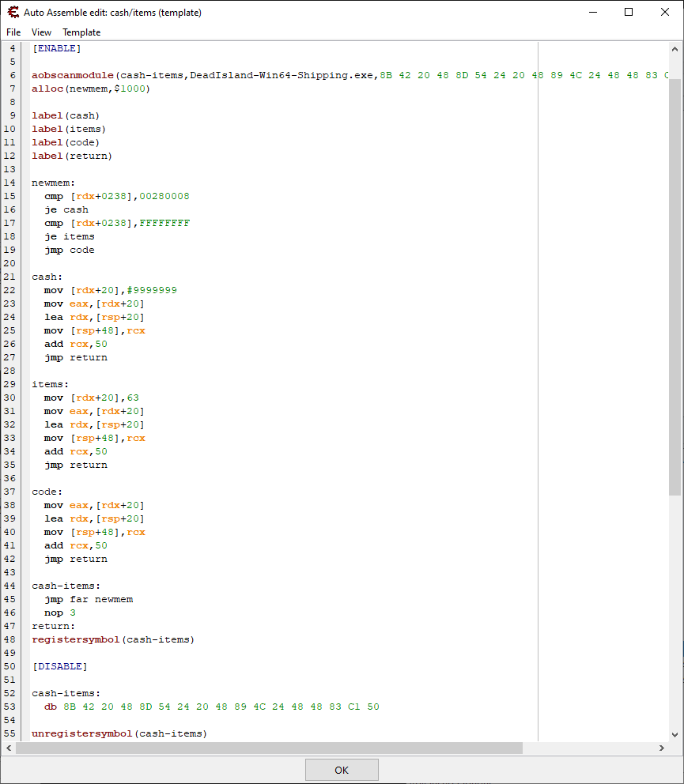Close the Auto Assemble edit window
Screen dimensions: 684x784
pyautogui.click(x=665, y=13)
